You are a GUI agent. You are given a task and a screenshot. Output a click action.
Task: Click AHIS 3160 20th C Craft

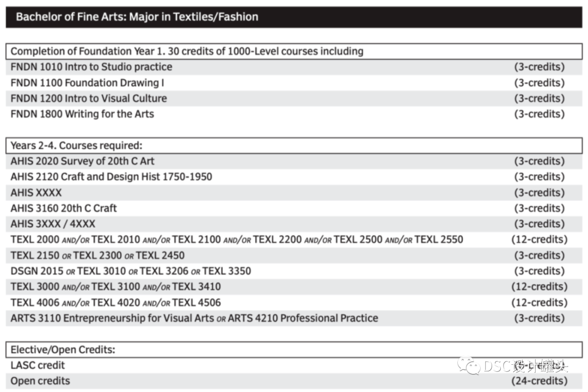[x=63, y=208]
